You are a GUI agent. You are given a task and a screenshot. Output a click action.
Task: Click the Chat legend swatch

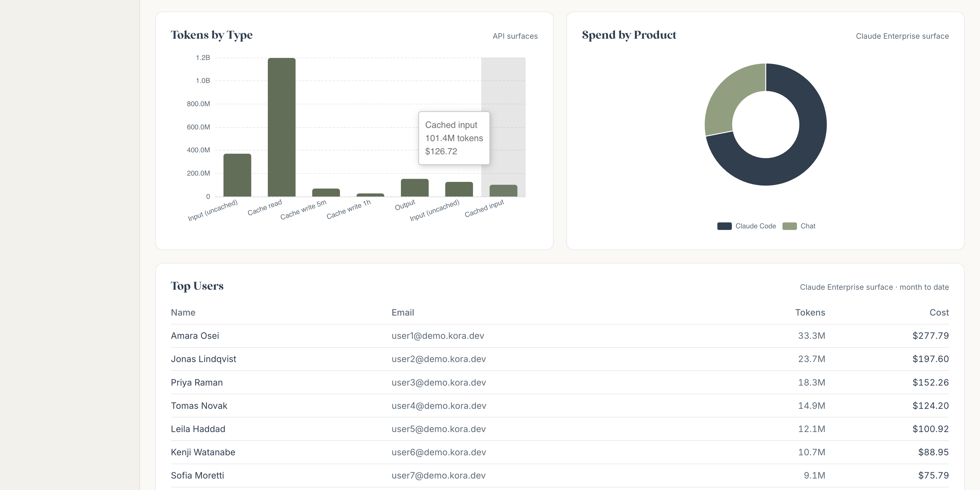coord(790,226)
